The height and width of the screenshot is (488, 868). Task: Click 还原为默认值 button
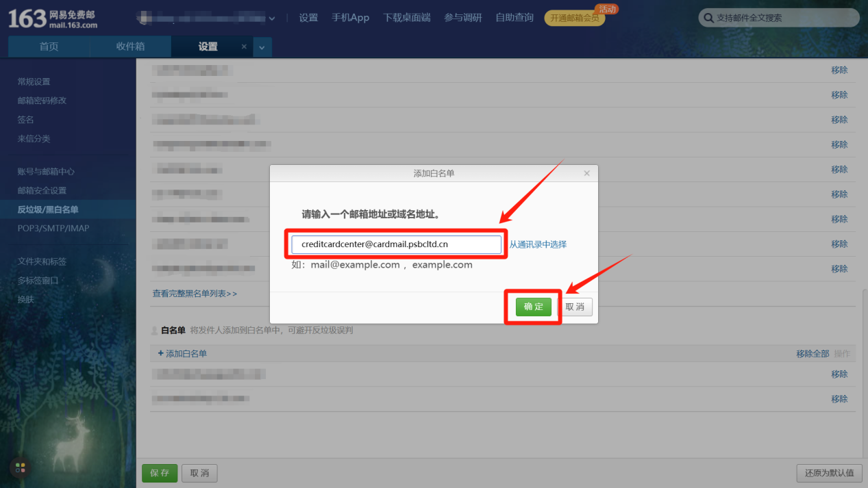[x=829, y=473]
